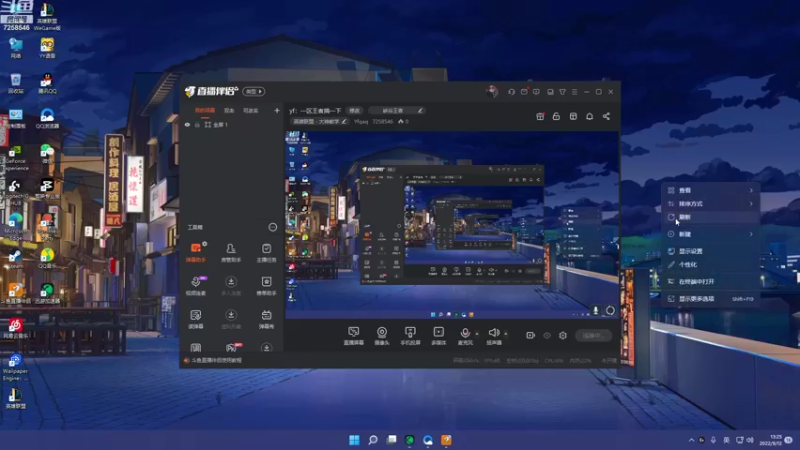Add a screen capture source from bottom toolbar
The image size is (800, 450).
click(x=354, y=336)
